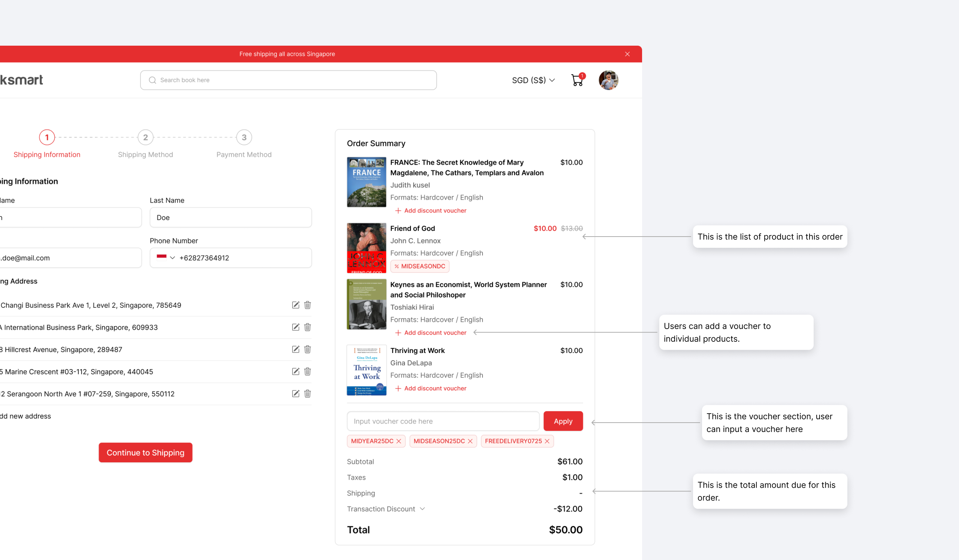Open the FRANCE book cover thumbnail

(366, 182)
